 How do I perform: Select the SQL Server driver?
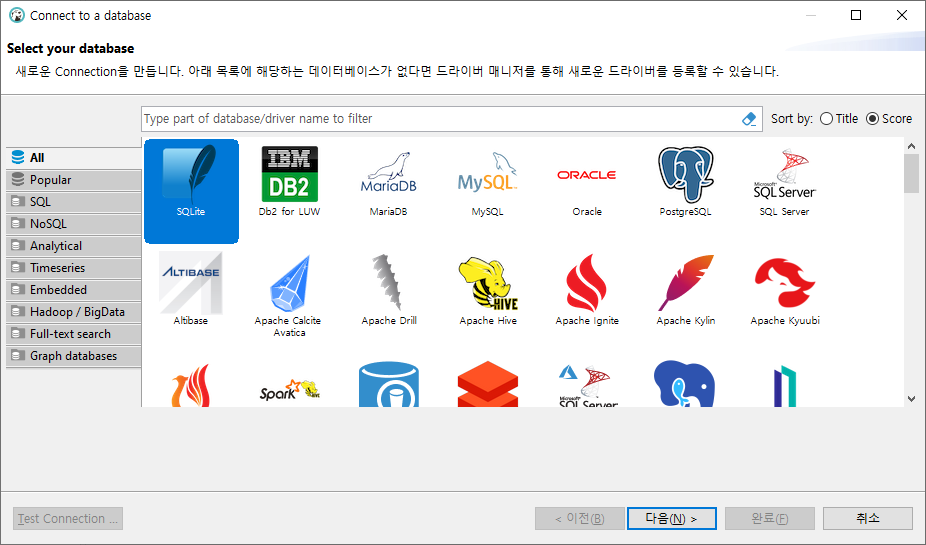coord(784,182)
